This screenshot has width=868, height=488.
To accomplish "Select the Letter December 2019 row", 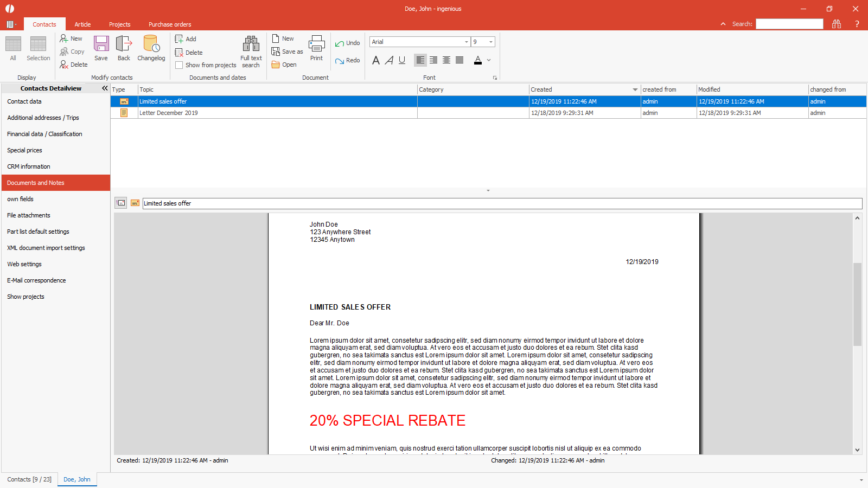I will (x=169, y=113).
